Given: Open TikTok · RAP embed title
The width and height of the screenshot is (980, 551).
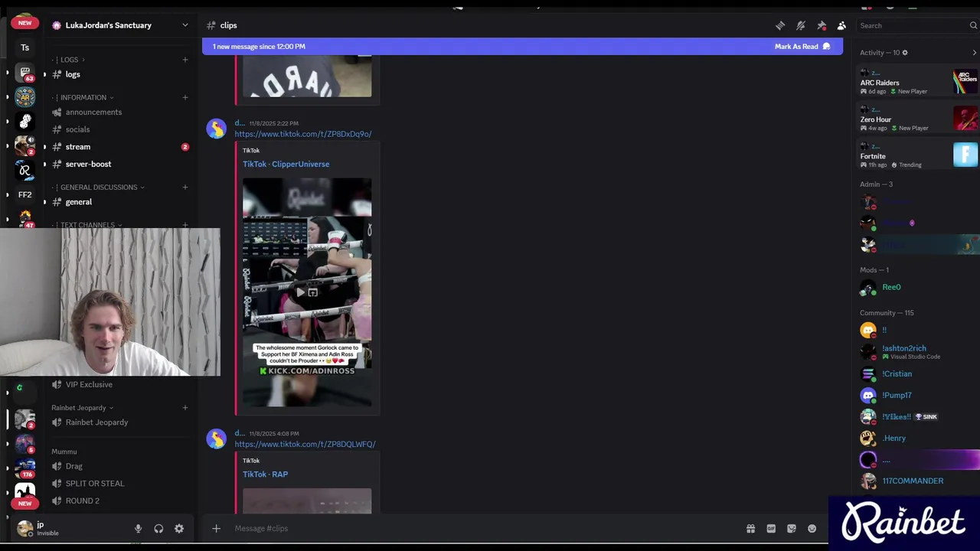Looking at the screenshot, I should [x=265, y=474].
